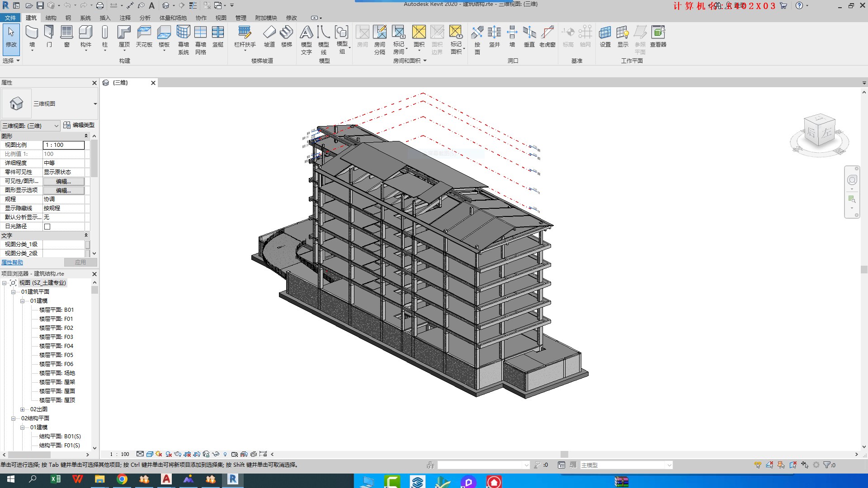Toggle the Sun Path (日光路径) checkbox
The image size is (868, 488).
[x=47, y=226]
